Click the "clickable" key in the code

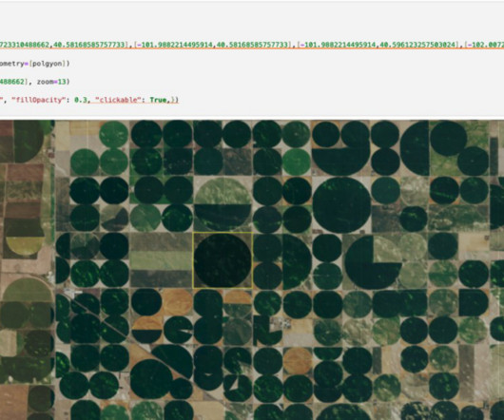(120, 100)
